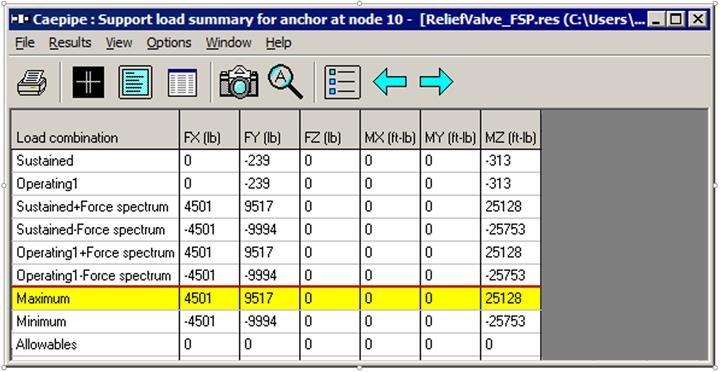Open the Window menu
This screenshot has width=720, height=372.
229,43
